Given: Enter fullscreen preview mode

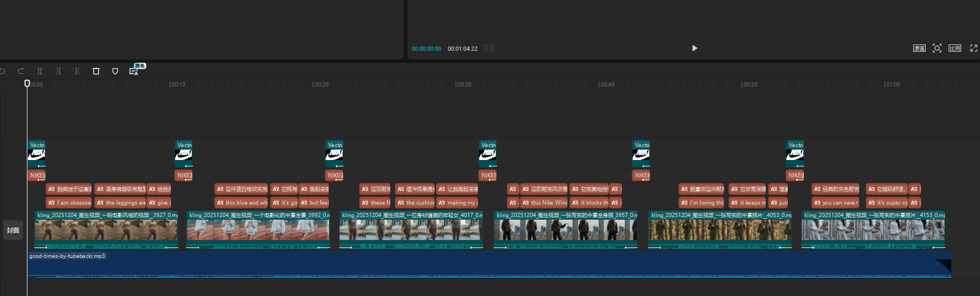Looking at the screenshot, I should click(x=974, y=48).
